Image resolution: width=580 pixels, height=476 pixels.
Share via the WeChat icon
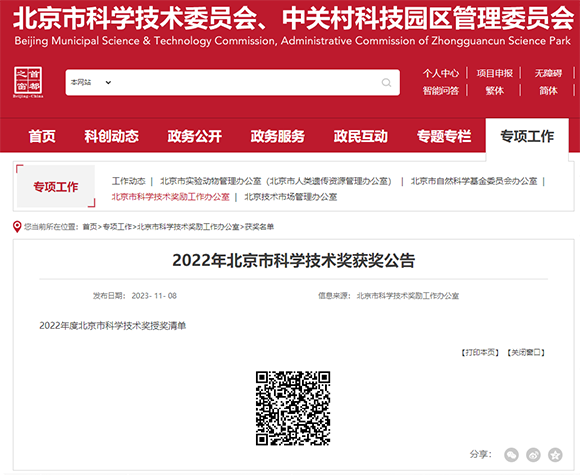(x=511, y=455)
